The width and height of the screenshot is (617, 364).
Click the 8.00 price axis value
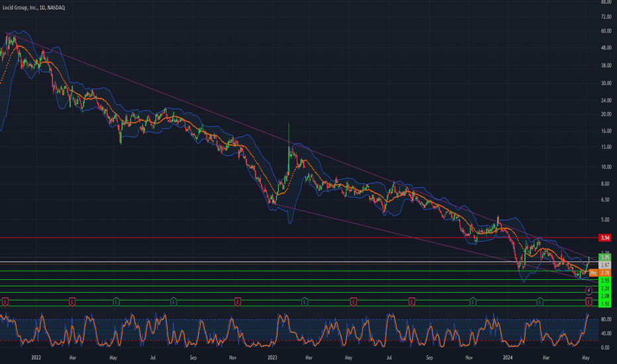click(x=606, y=184)
